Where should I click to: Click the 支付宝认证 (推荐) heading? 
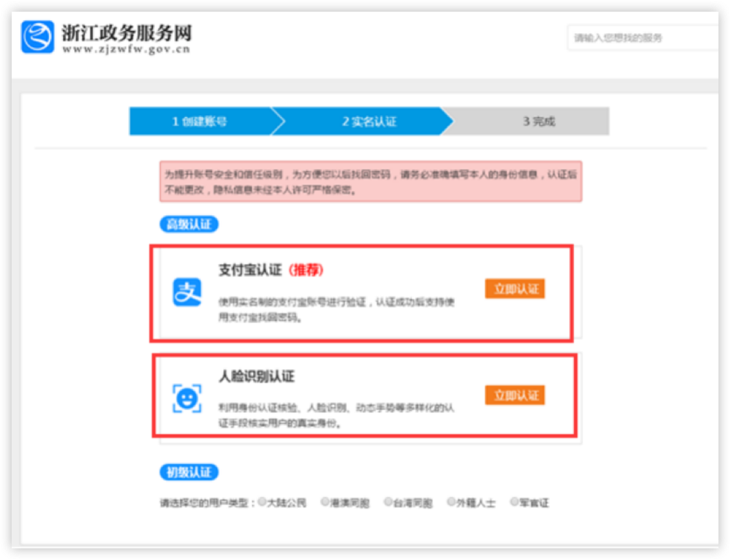(x=271, y=270)
